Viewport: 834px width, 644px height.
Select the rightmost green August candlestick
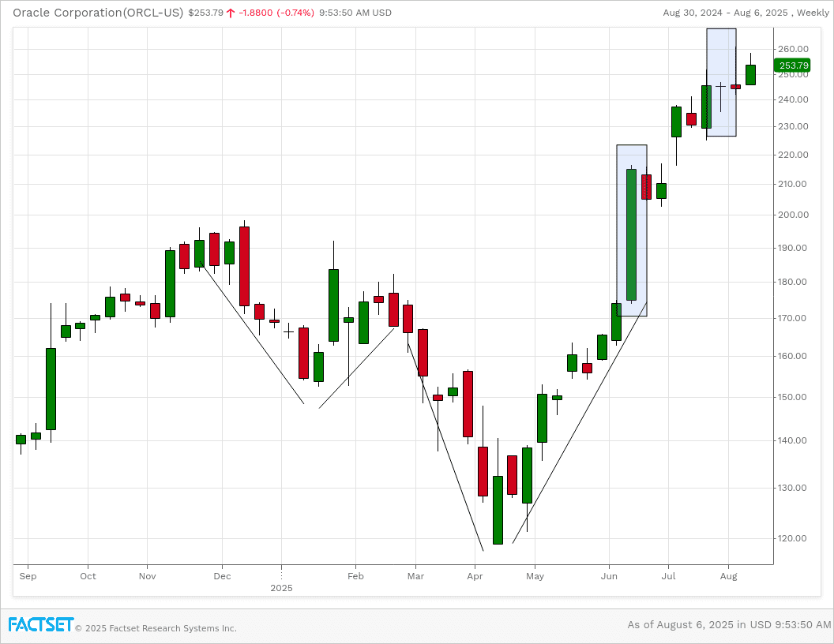(750, 75)
